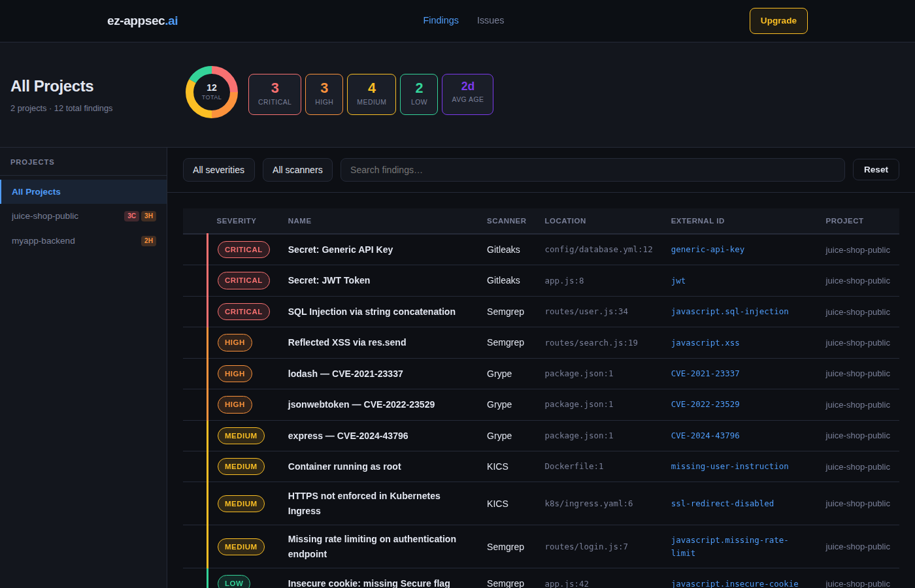Screen dimensions: 915x588
Task: Select the 3 CRITICAL summary card
Action: [x=274, y=93]
